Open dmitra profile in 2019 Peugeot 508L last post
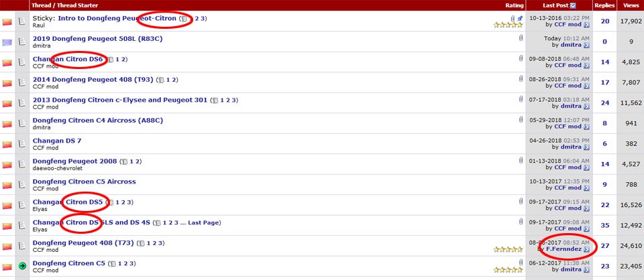 [571, 45]
